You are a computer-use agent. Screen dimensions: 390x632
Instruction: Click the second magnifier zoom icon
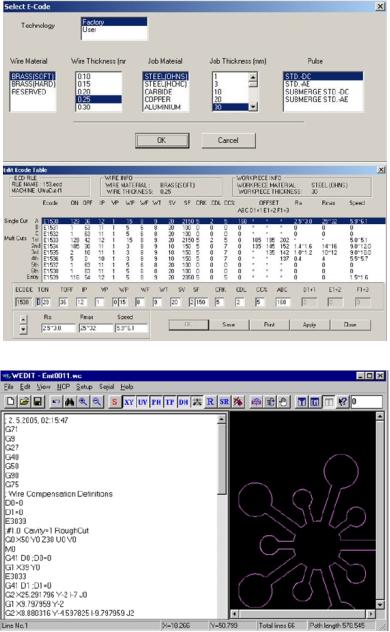(x=97, y=401)
